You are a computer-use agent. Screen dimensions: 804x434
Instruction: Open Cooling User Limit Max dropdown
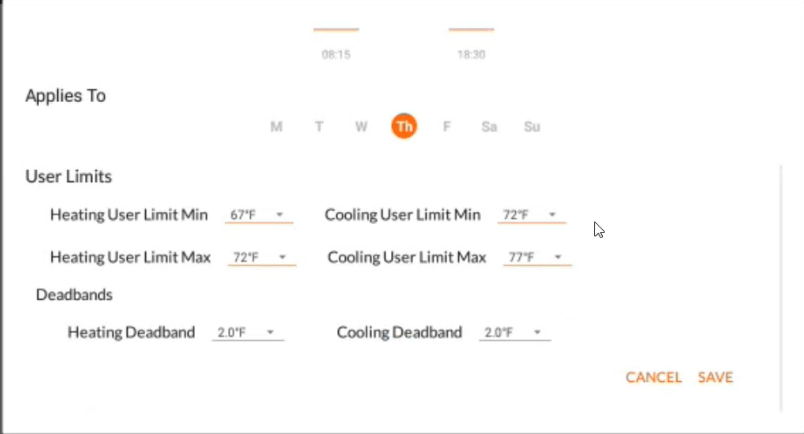pyautogui.click(x=537, y=257)
